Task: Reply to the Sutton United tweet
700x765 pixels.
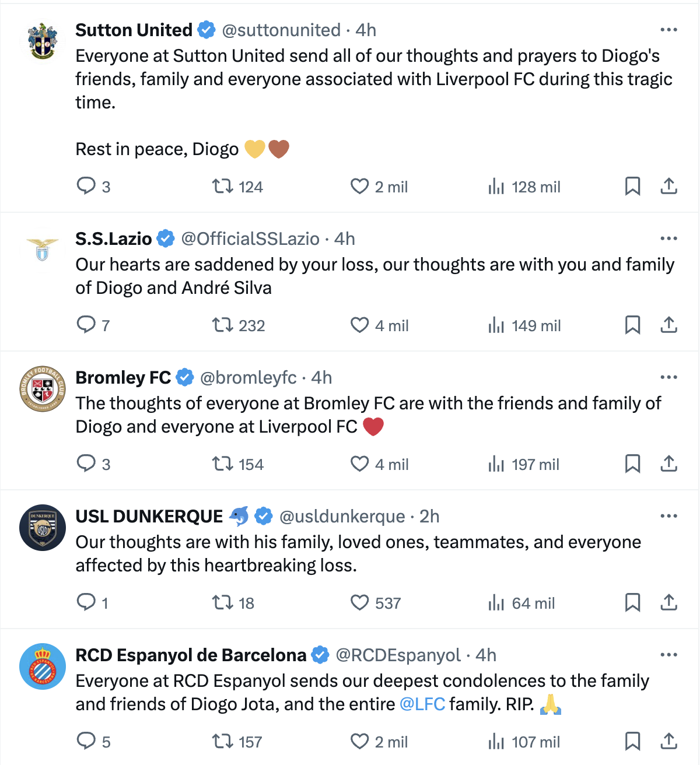Action: [x=86, y=187]
